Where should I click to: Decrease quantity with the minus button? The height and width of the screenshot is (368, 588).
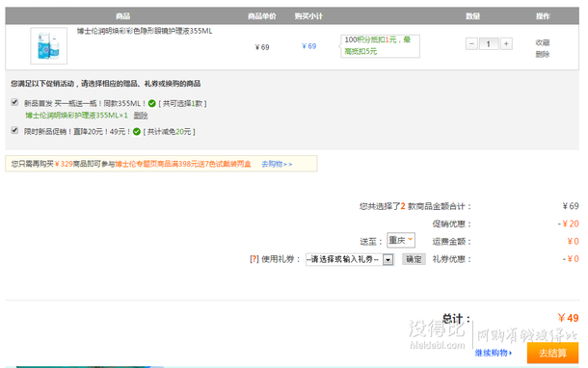pyautogui.click(x=471, y=44)
